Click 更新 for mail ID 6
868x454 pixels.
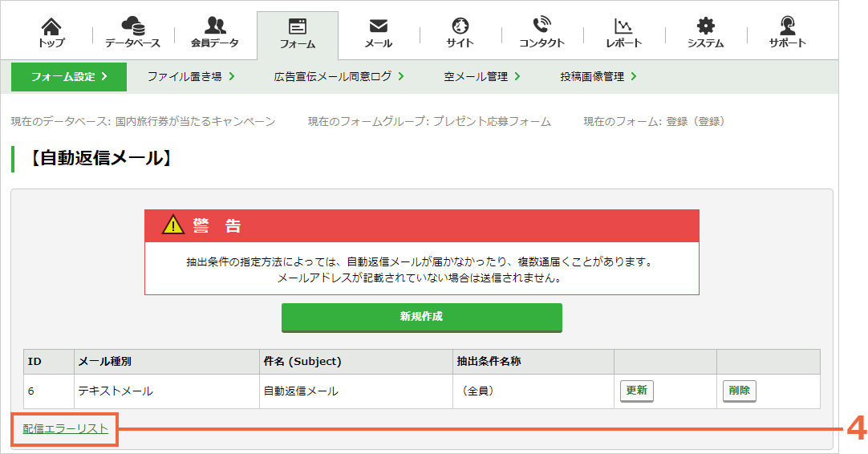637,391
